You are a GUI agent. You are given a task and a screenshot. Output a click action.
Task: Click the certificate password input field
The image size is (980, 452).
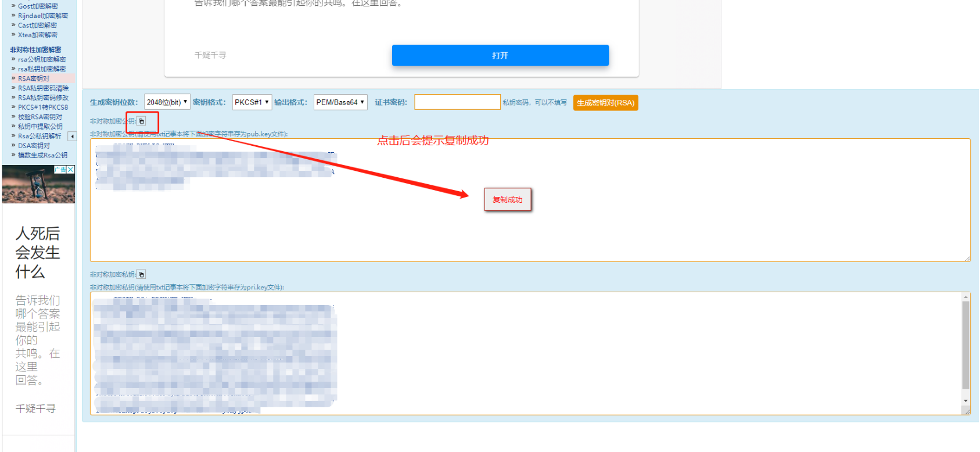pyautogui.click(x=457, y=102)
